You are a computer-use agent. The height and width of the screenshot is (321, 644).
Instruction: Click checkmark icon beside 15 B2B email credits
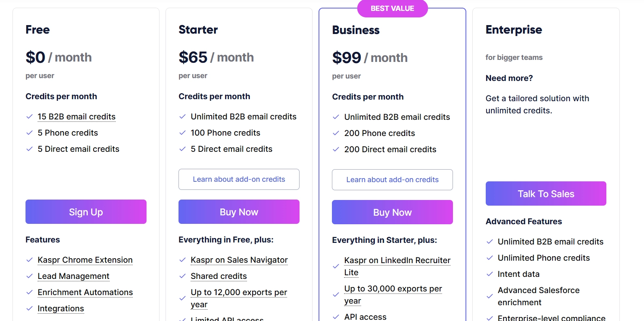tap(29, 117)
